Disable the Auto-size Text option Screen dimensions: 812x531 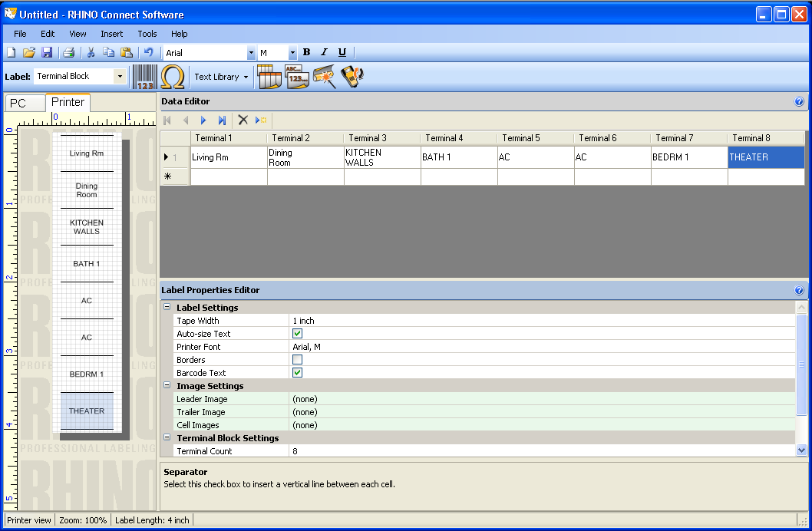click(x=298, y=333)
